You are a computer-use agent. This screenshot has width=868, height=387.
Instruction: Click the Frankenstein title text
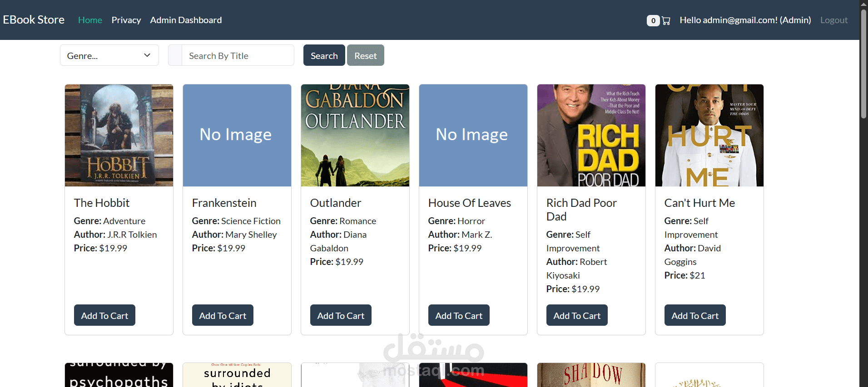(x=224, y=203)
